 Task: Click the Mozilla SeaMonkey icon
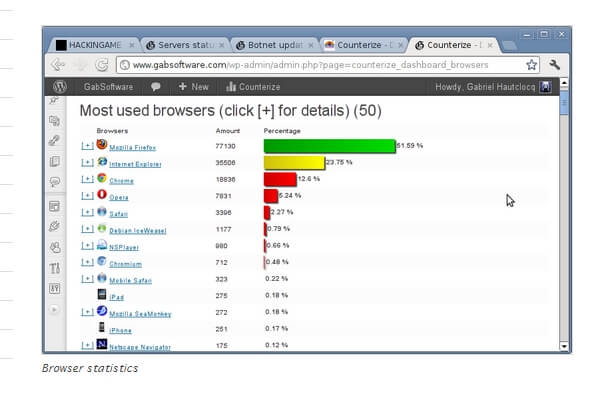[102, 311]
